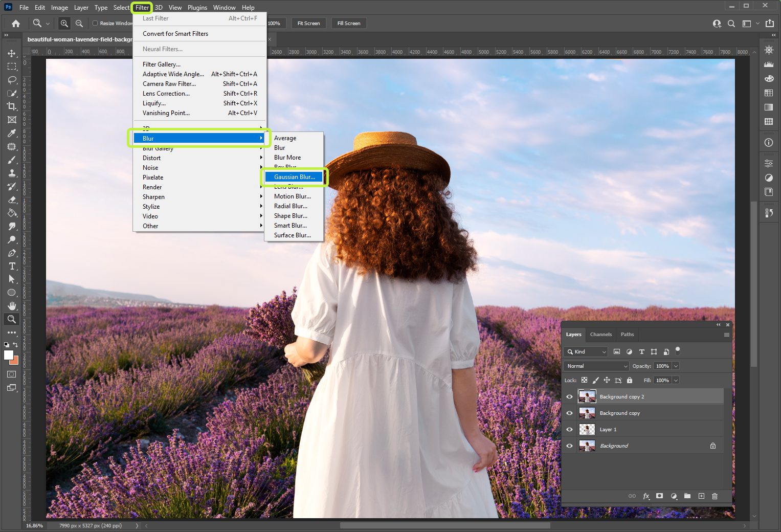Create new fill or adjustment layer

tap(674, 496)
